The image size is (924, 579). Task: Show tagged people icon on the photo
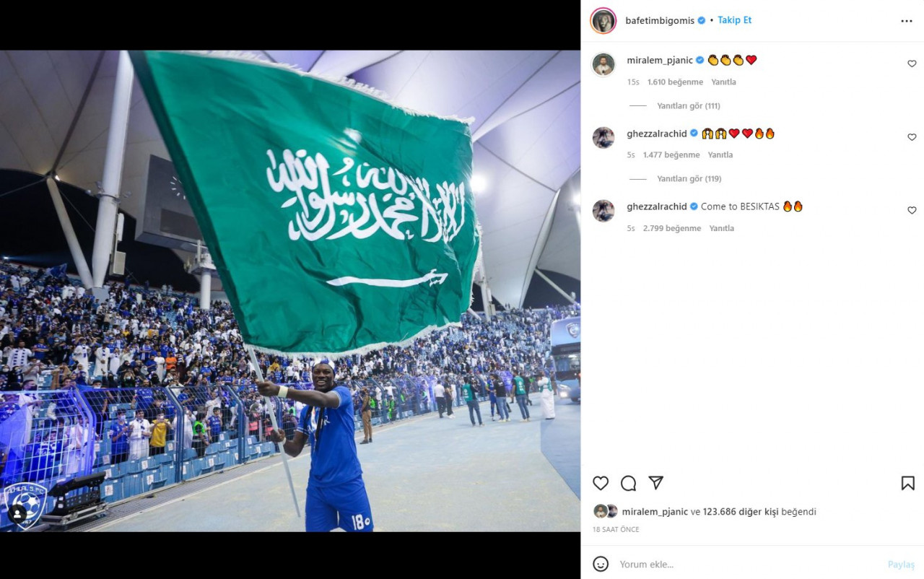tap(17, 515)
